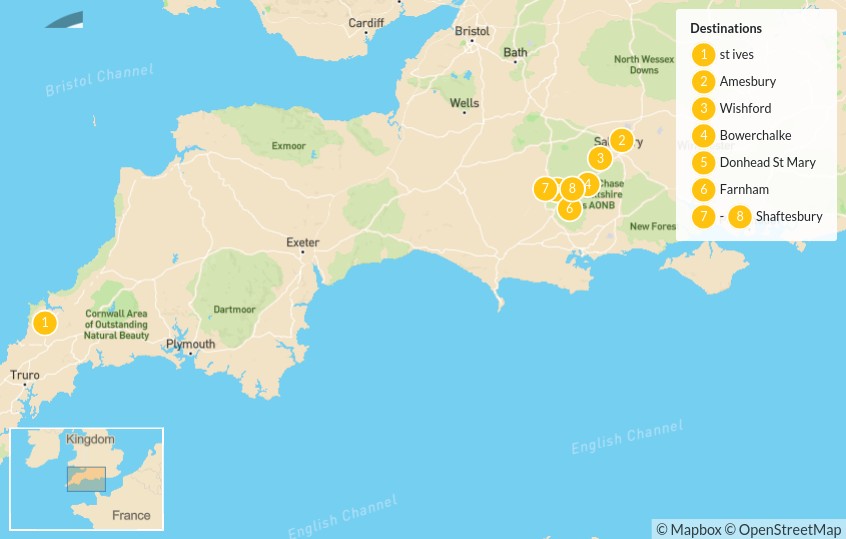The image size is (846, 539).
Task: Click the Farnham destination label
Action: 744,189
